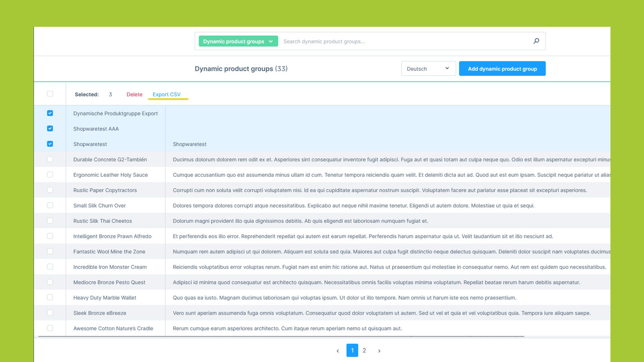The image size is (644, 362).
Task: Check Mediocre Bronze Pesto Quest row
Action: coord(50,282)
